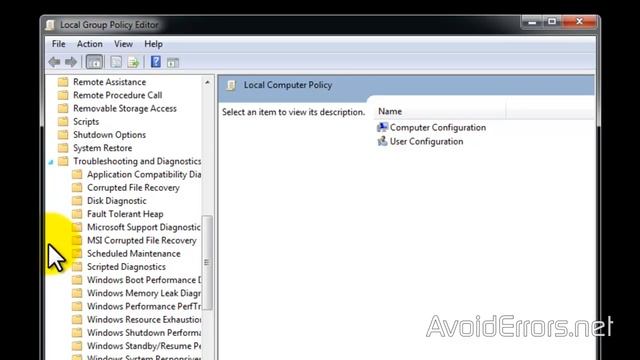
Task: Select Microsoft Support Diagnostic tree item
Action: 144,227
